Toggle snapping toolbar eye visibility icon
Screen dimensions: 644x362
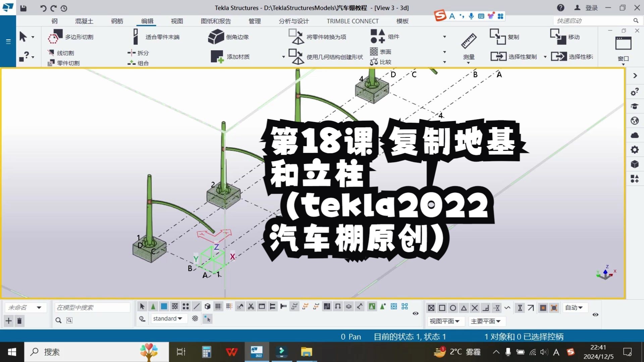pos(595,314)
